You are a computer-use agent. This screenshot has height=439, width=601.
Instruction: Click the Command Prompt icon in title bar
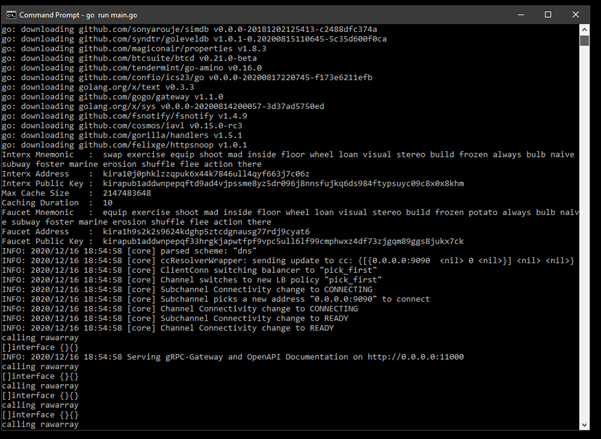[x=11, y=15]
